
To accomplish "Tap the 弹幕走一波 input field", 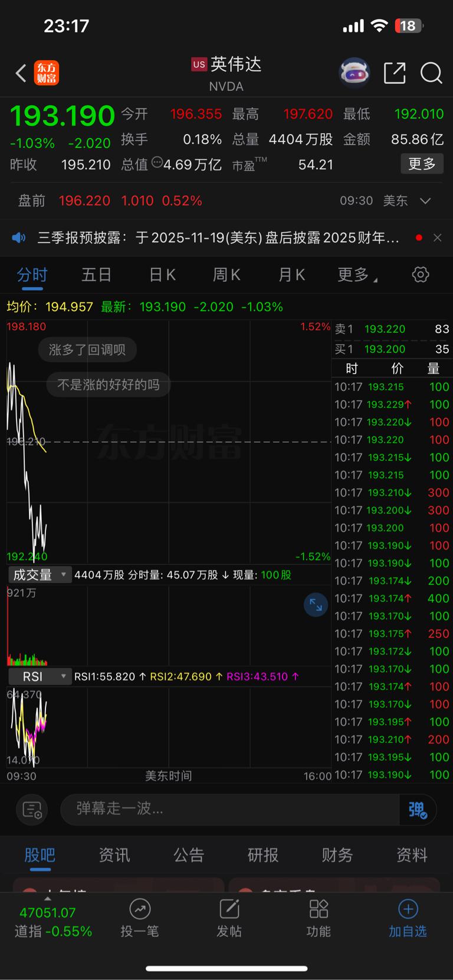I will coord(230,810).
